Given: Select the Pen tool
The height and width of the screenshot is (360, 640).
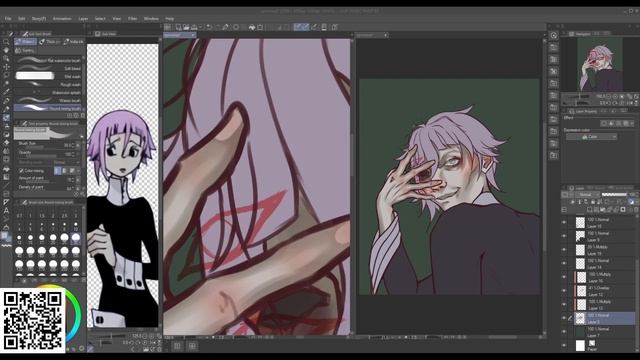Looking at the screenshot, I should pos(6,101).
